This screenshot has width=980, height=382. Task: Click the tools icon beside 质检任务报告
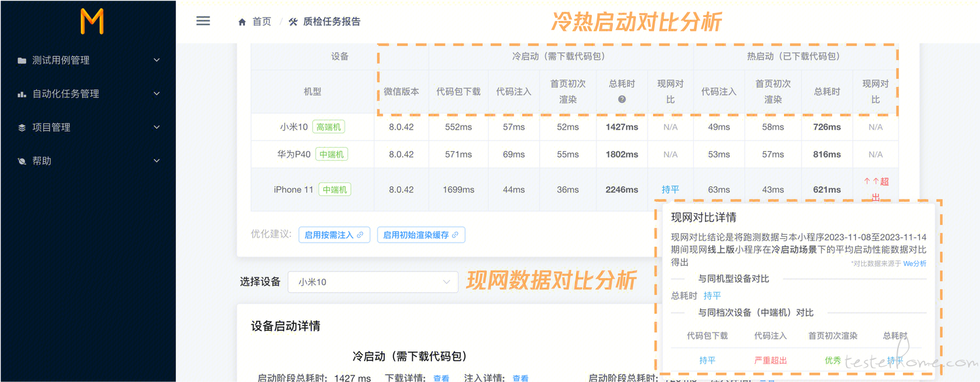(293, 22)
